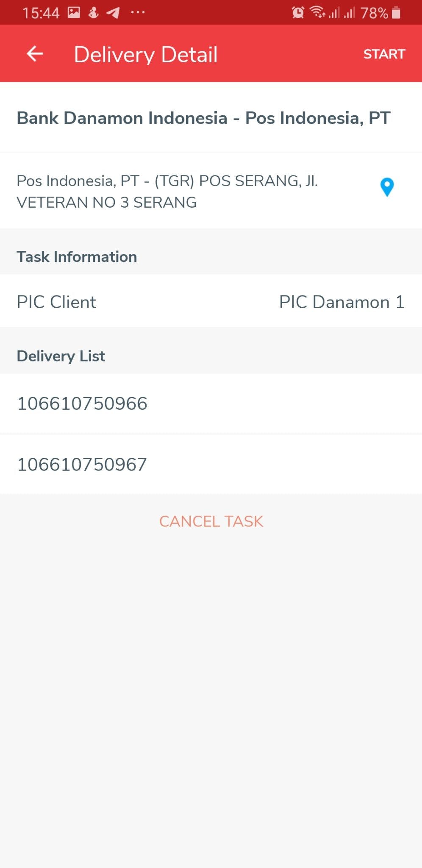Open delivery item 106610750967

[82, 464]
